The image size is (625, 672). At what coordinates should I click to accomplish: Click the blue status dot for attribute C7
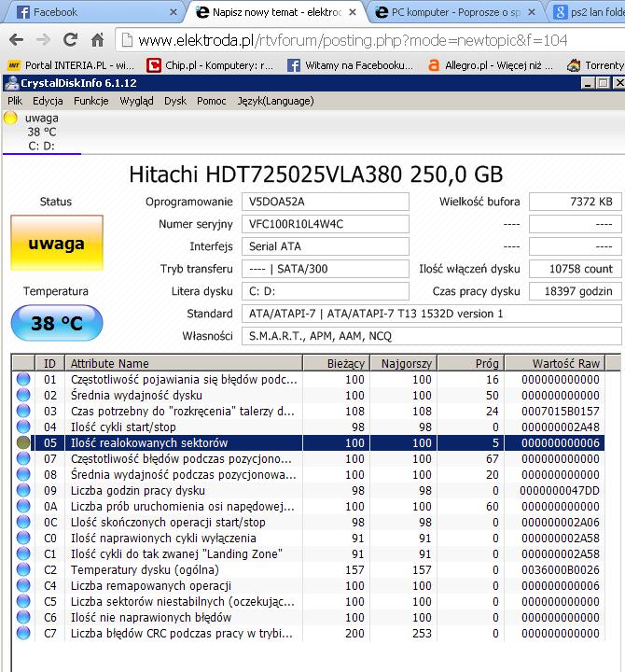23,633
